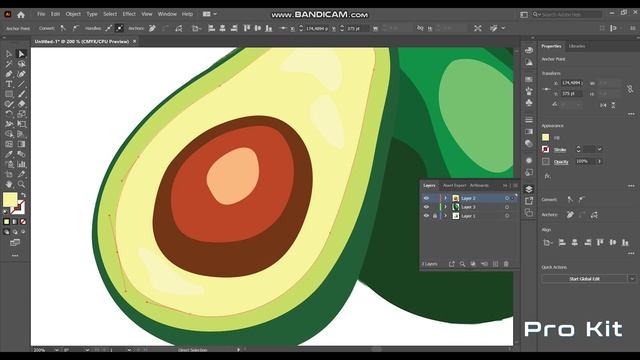Select the Eyedropper tool

(x=9, y=154)
